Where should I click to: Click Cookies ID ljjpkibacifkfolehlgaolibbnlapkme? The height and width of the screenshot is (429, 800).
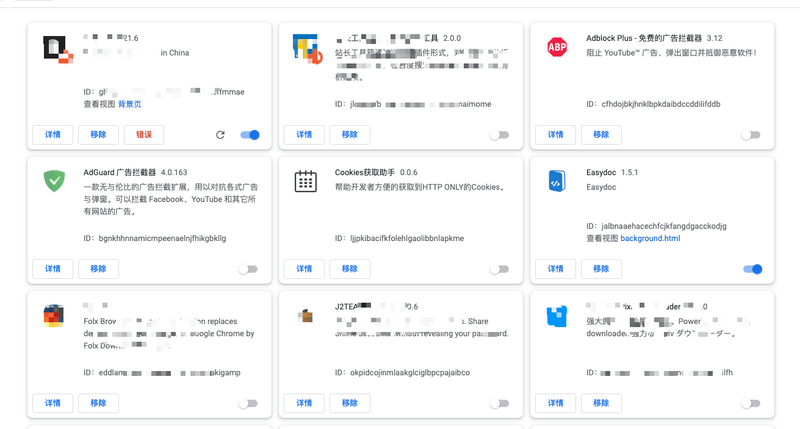[x=407, y=238]
